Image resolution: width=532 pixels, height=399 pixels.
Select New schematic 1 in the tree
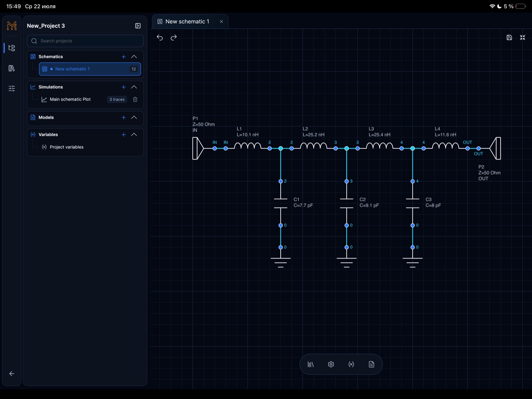click(x=90, y=69)
